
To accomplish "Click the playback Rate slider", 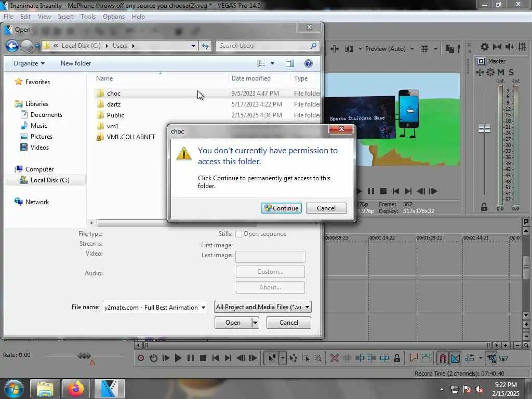I will (84, 356).
